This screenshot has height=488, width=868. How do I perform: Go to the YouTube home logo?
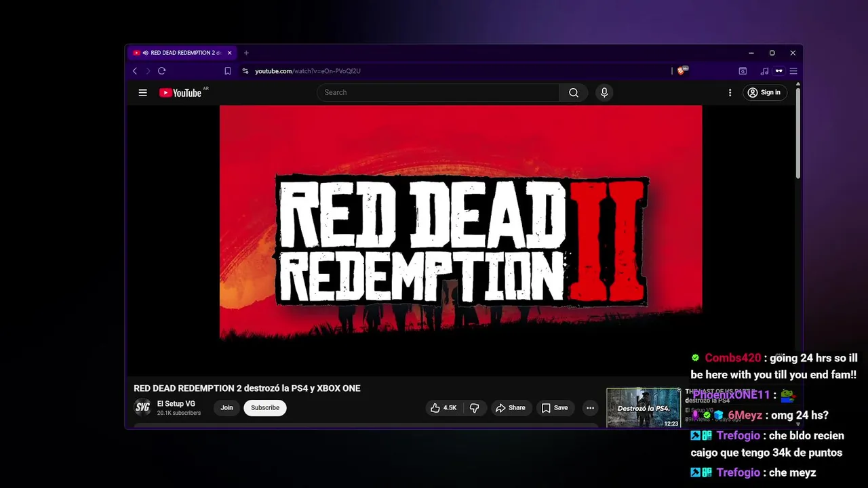pyautogui.click(x=181, y=93)
